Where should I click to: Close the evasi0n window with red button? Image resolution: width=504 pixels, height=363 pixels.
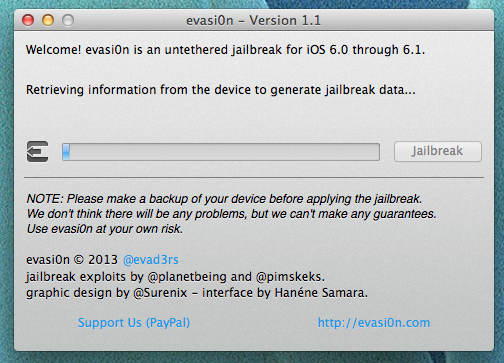pyautogui.click(x=28, y=20)
